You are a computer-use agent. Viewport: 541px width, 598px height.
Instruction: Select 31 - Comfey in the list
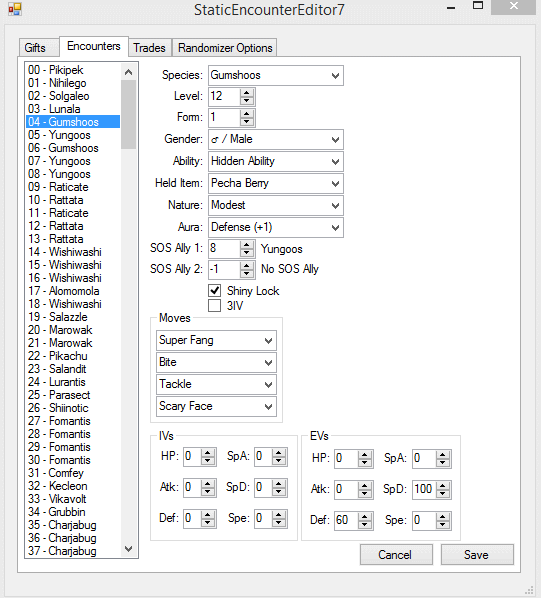point(73,473)
